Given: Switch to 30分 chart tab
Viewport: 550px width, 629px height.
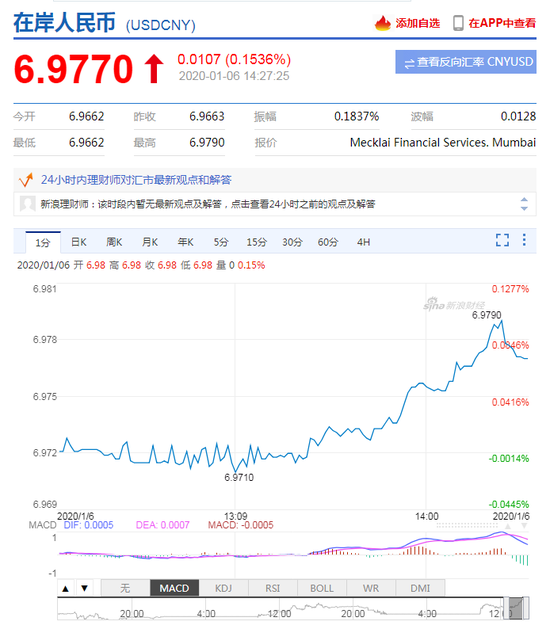Looking at the screenshot, I should click(x=292, y=242).
